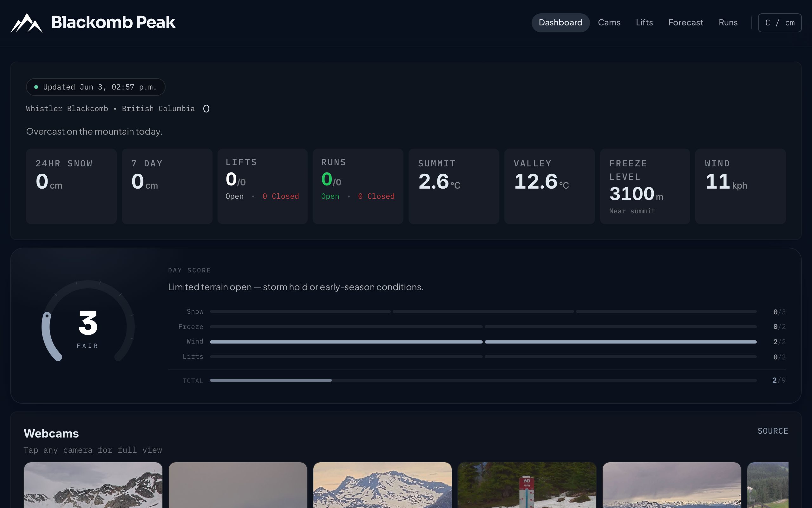Viewport: 812px width, 508px height.
Task: Click the TOTAL score progress bar
Action: [x=483, y=380]
